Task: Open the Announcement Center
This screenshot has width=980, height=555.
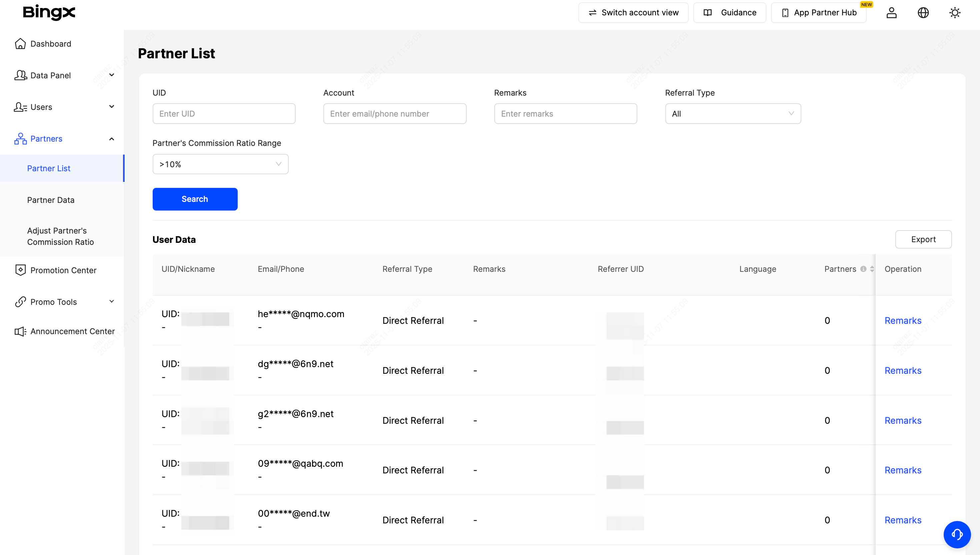Action: (72, 331)
